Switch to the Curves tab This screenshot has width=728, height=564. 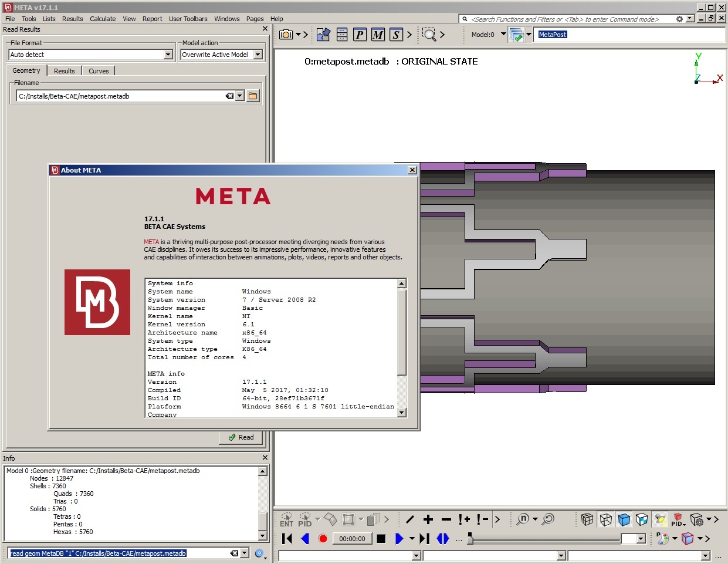pyautogui.click(x=99, y=71)
